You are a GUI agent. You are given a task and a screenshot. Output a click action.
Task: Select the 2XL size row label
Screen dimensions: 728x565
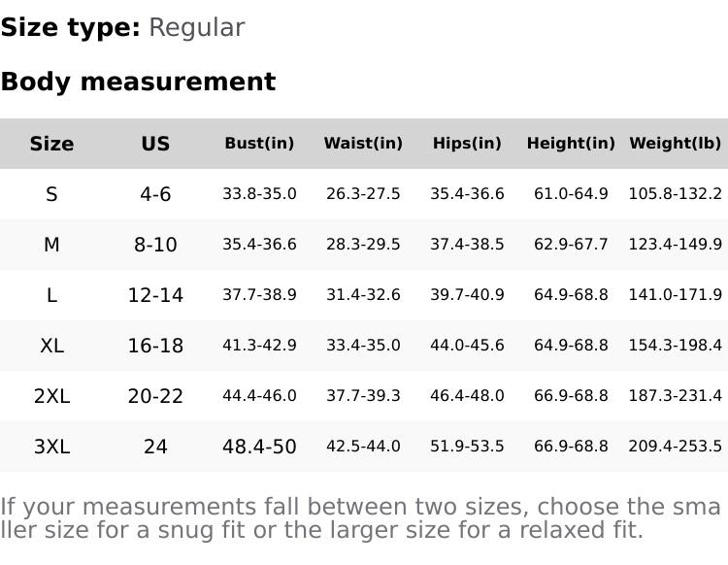tap(51, 396)
